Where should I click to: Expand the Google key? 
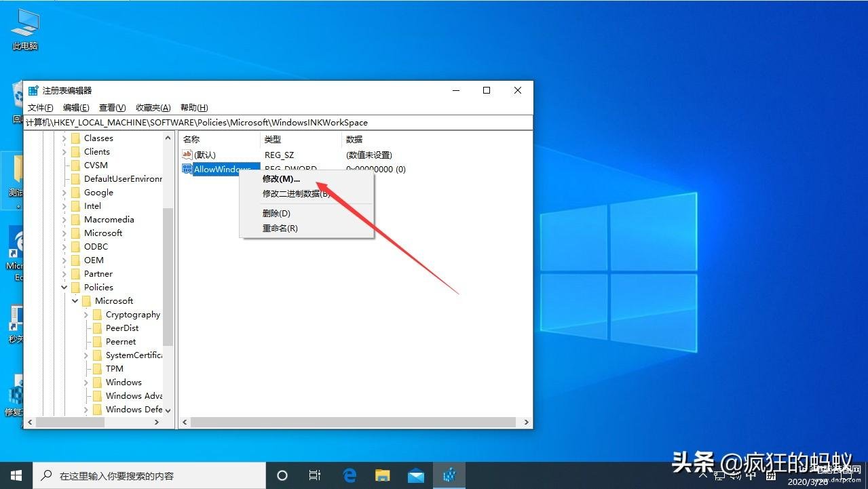coord(64,193)
